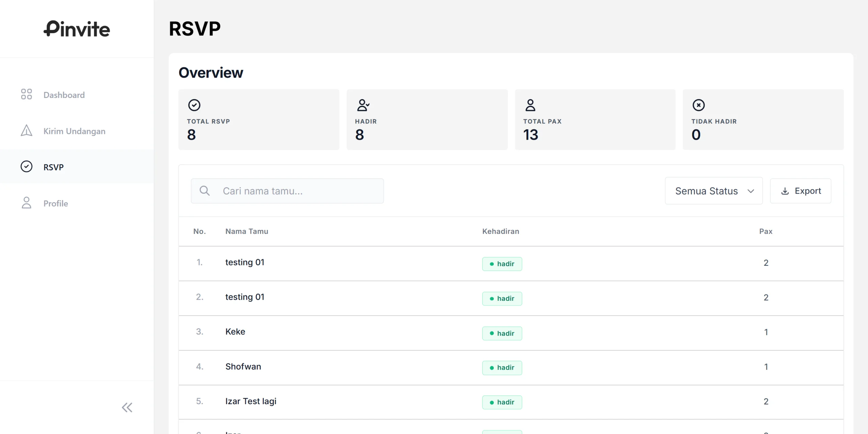Click the Pinvite logo

(77, 29)
